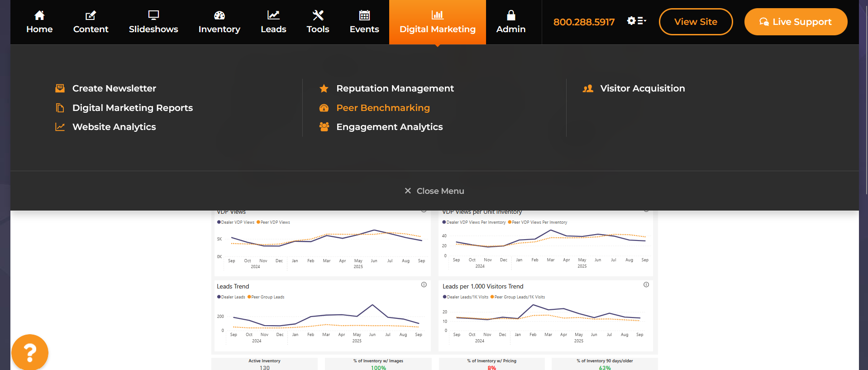868x370 pixels.
Task: Click the Events calendar icon
Action: 364,15
